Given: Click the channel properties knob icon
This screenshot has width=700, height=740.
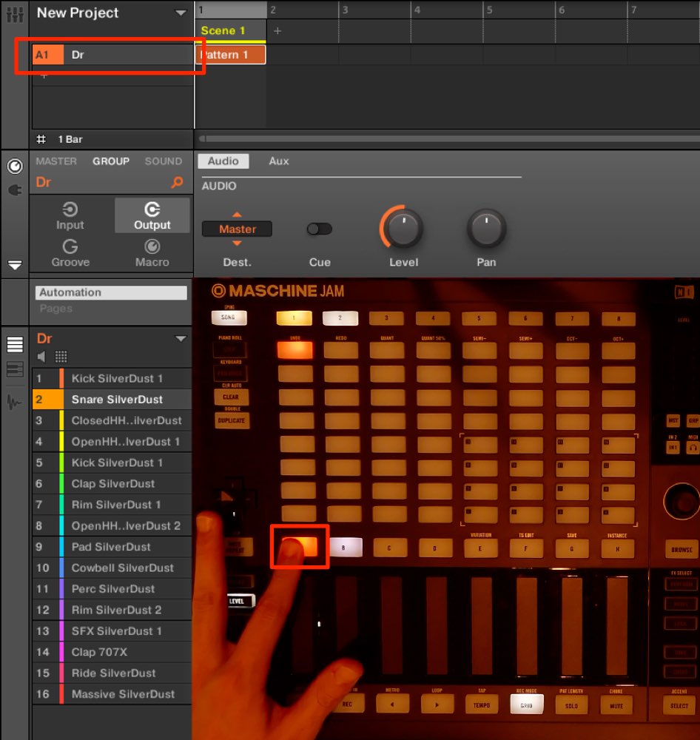Looking at the screenshot, I should 15,166.
